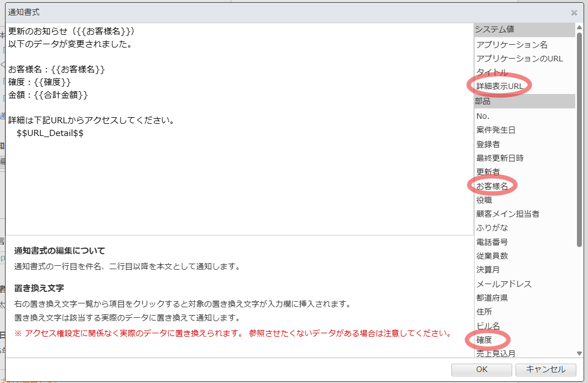This screenshot has width=588, height=383.
Task: Insert 確度 placeholder from list
Action: click(x=484, y=339)
